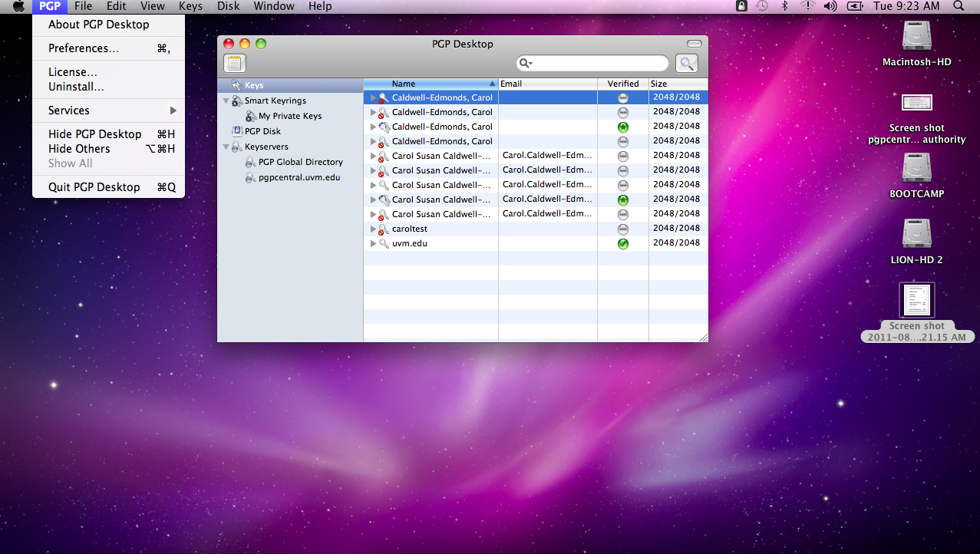Choose Hide PGP Desktop
Screen dimensions: 980x554
point(108,134)
